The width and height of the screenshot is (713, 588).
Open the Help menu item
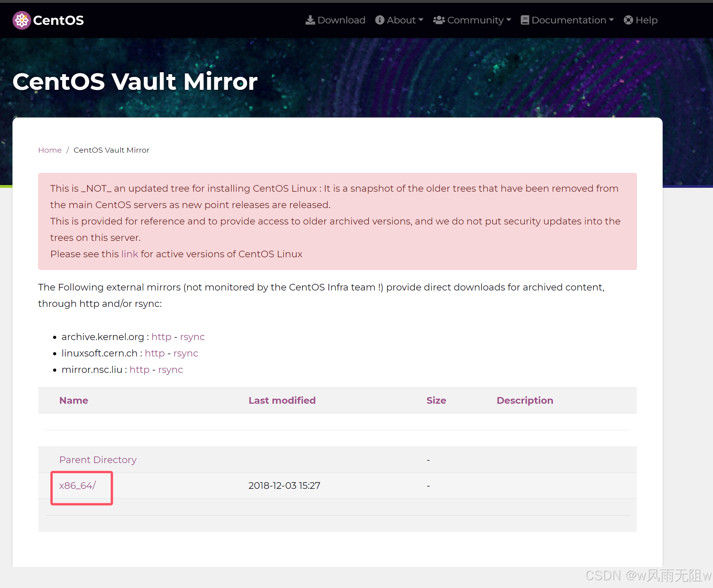tap(640, 20)
